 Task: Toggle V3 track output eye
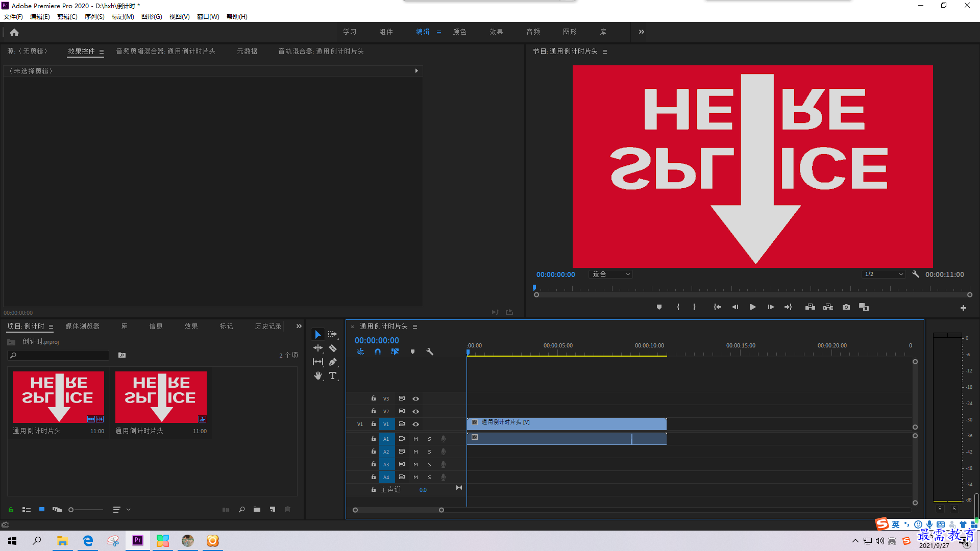415,398
